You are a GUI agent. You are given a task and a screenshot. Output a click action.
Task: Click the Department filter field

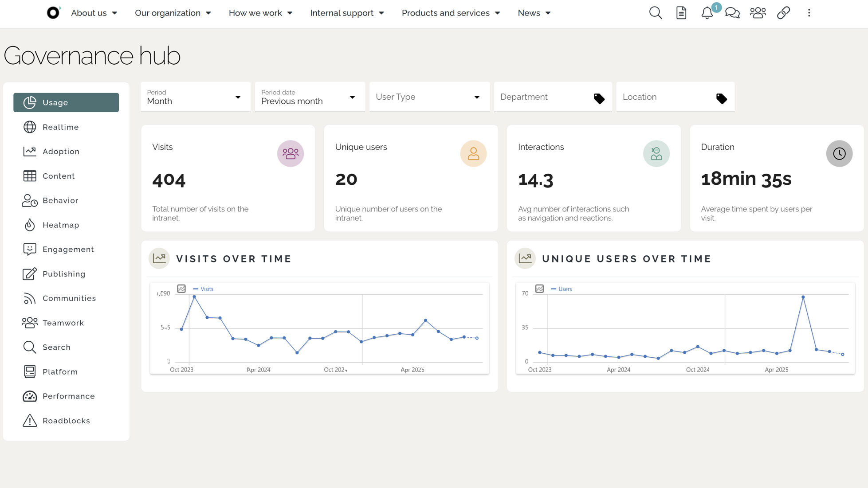(553, 97)
